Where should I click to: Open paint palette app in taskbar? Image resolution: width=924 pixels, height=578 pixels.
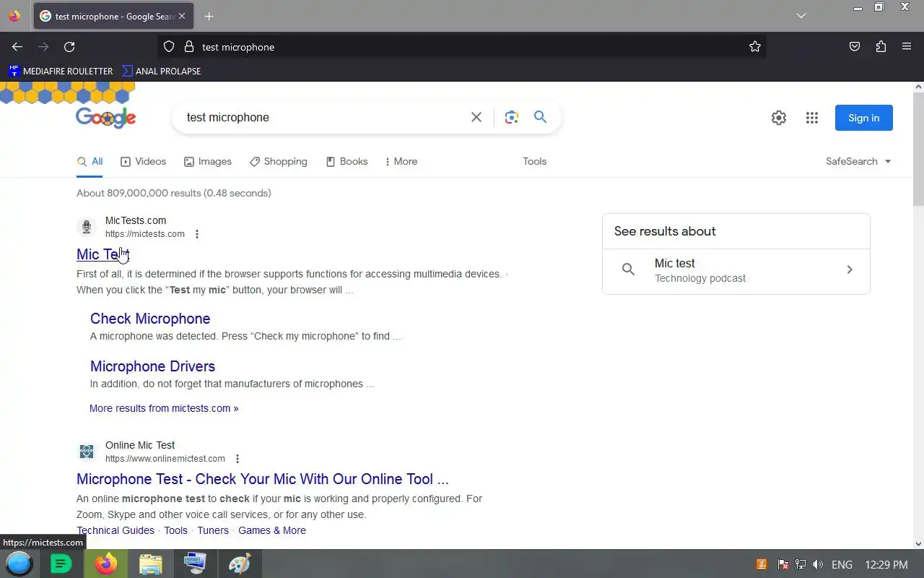point(240,564)
